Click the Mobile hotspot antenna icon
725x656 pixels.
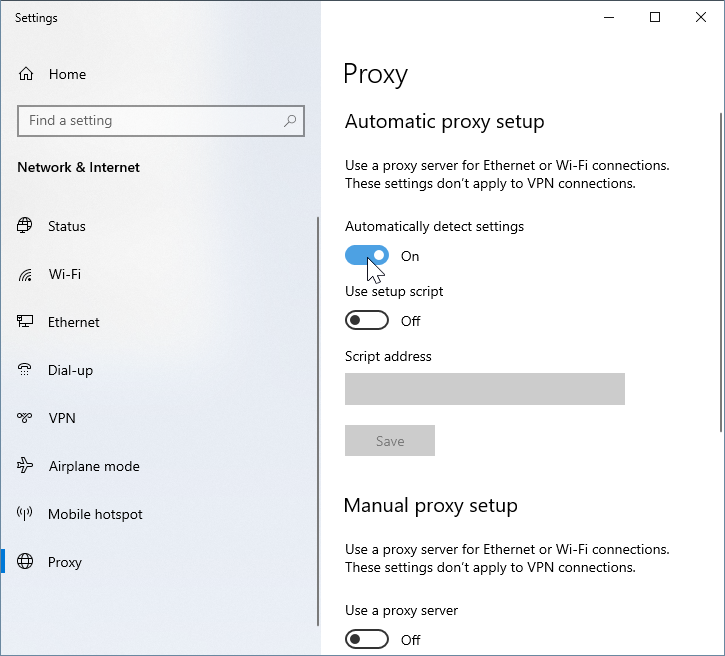25,513
